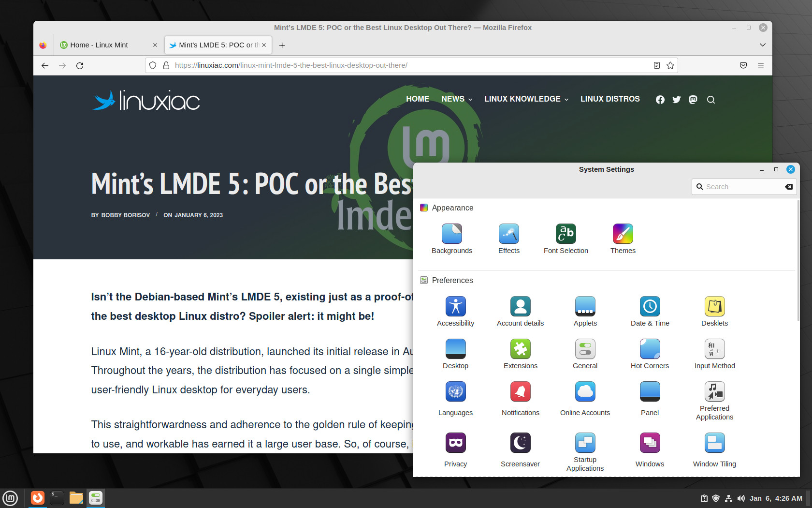Open Windows settings
The width and height of the screenshot is (812, 508).
pyautogui.click(x=650, y=450)
